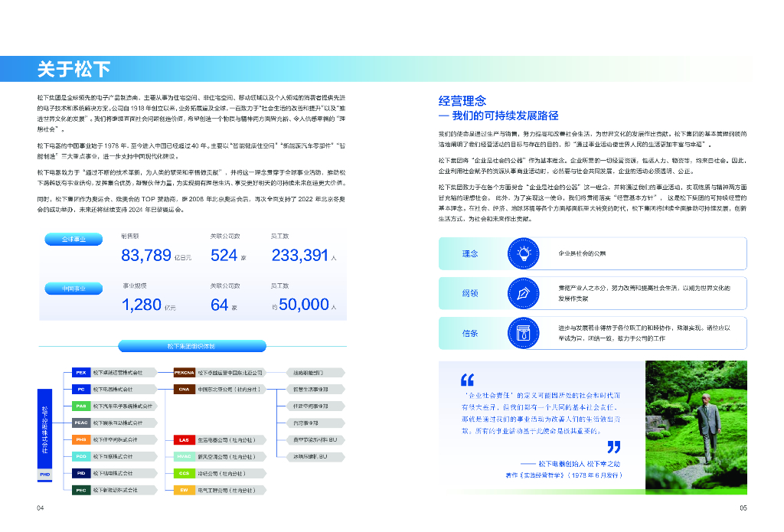The image size is (784, 532).
Task: Click the 233,391 employee count
Action: tap(300, 256)
